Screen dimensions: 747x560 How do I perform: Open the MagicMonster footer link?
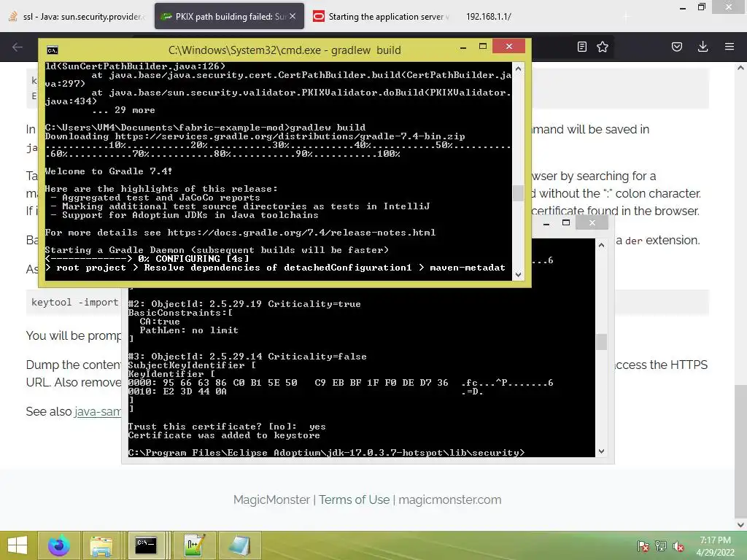pyautogui.click(x=271, y=499)
